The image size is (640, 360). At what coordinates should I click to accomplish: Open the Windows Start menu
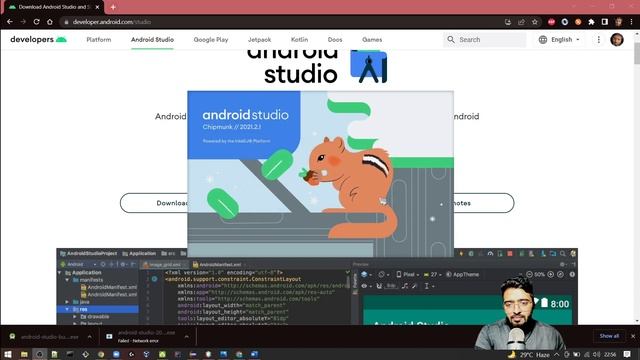[x=8, y=354]
